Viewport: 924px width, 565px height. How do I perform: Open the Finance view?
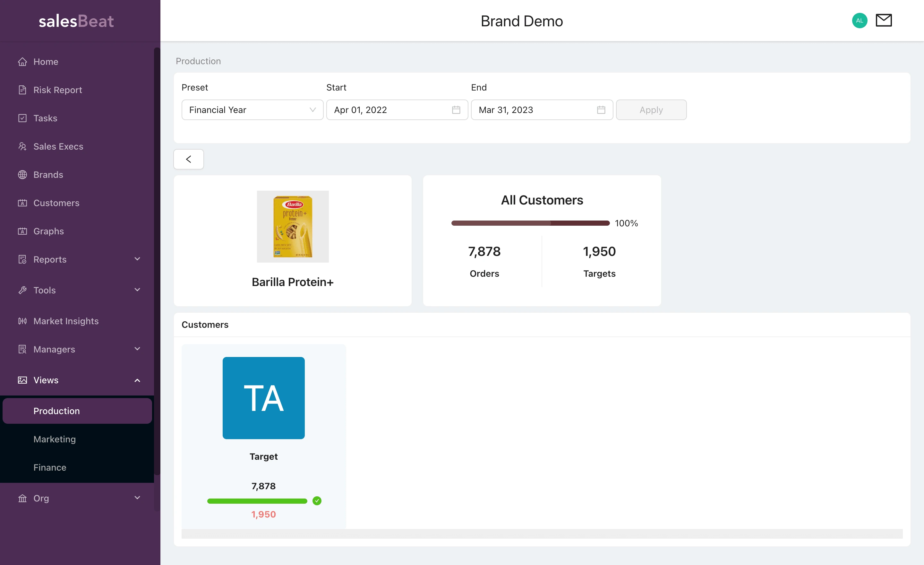(50, 467)
